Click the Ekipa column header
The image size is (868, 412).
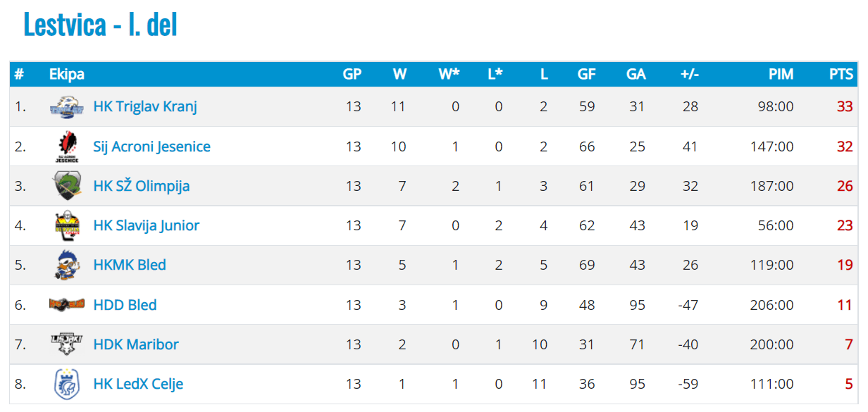pyautogui.click(x=67, y=74)
